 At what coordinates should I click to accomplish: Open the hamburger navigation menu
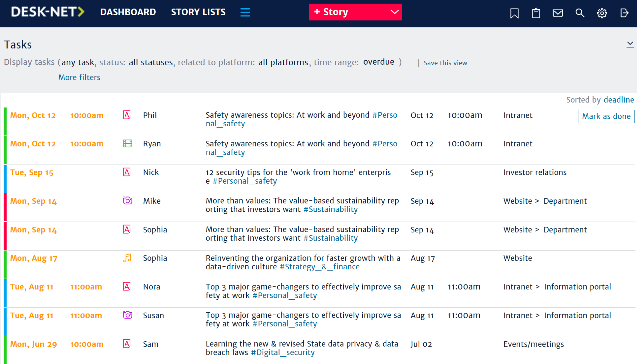245,12
